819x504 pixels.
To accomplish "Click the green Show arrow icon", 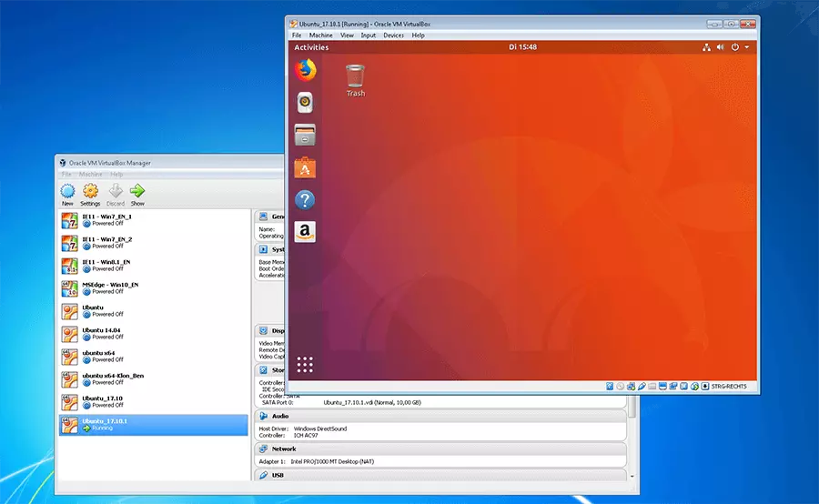I will (x=137, y=192).
